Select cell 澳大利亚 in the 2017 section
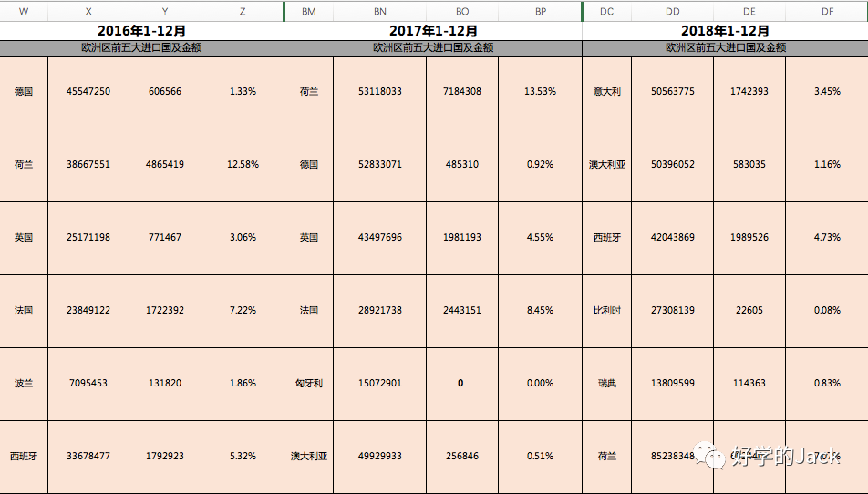Screen dimensions: 868x494 (309, 457)
